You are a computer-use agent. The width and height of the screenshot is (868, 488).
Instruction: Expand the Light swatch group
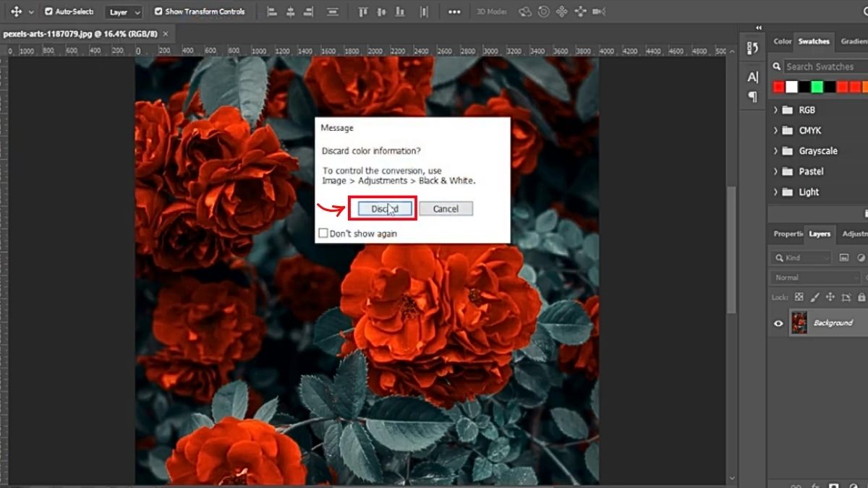(776, 192)
